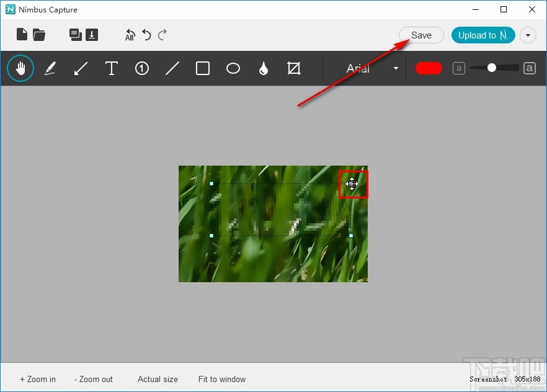Click the Nimbus Capture app logo
547x392 pixels.
(11, 9)
